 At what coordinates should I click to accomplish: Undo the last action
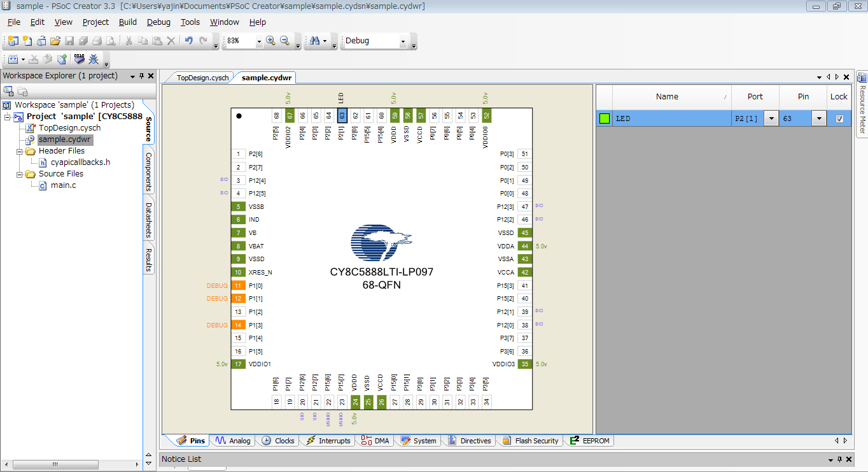188,41
